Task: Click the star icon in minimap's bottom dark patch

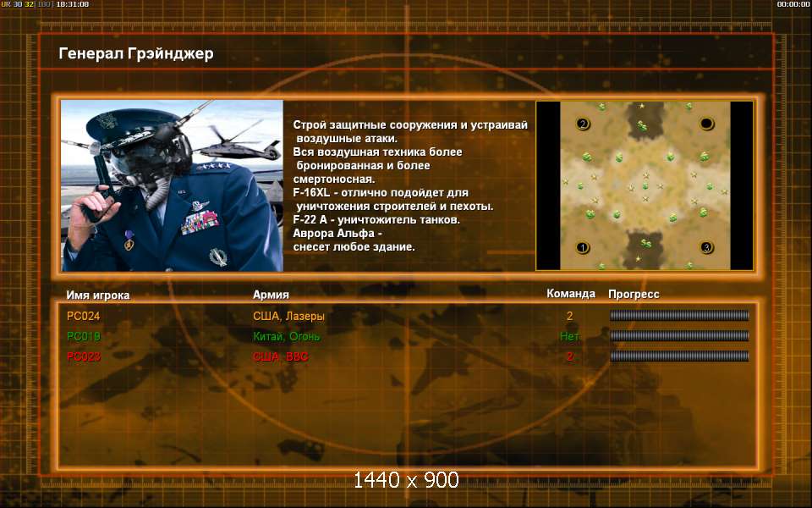Action: click(x=638, y=258)
